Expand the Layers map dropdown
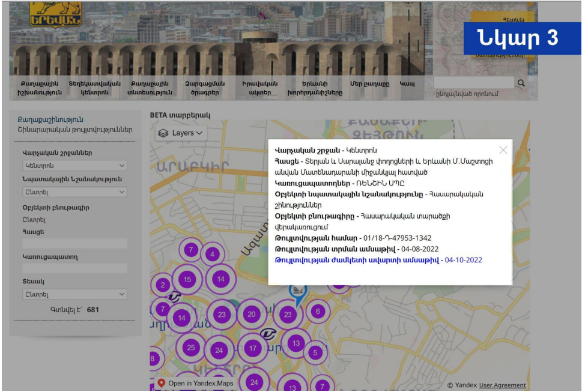 181,133
